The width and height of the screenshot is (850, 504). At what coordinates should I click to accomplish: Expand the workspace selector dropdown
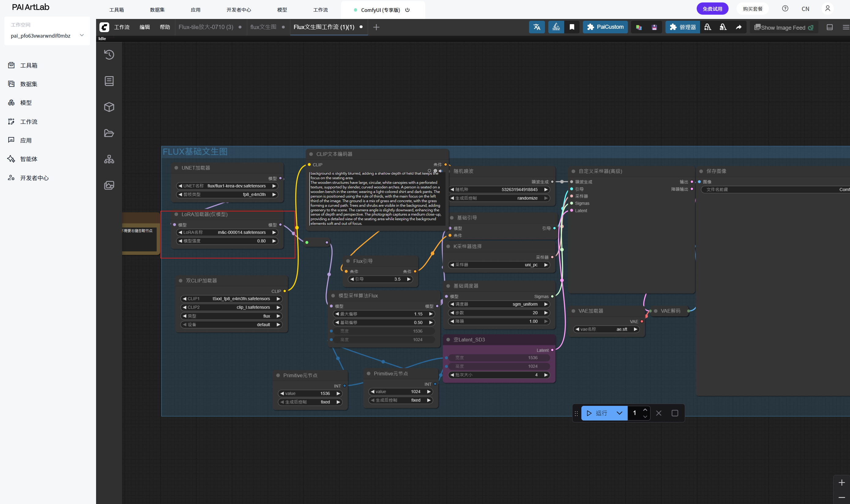pyautogui.click(x=81, y=35)
